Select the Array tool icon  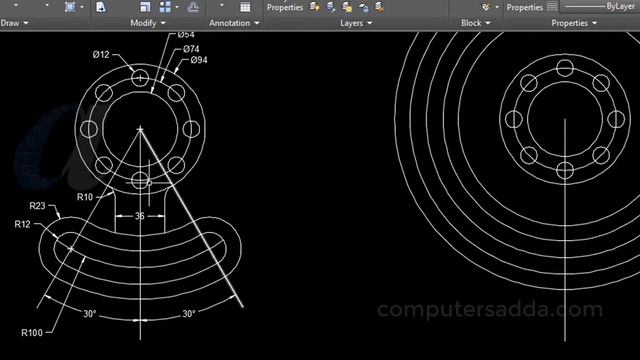165,7
